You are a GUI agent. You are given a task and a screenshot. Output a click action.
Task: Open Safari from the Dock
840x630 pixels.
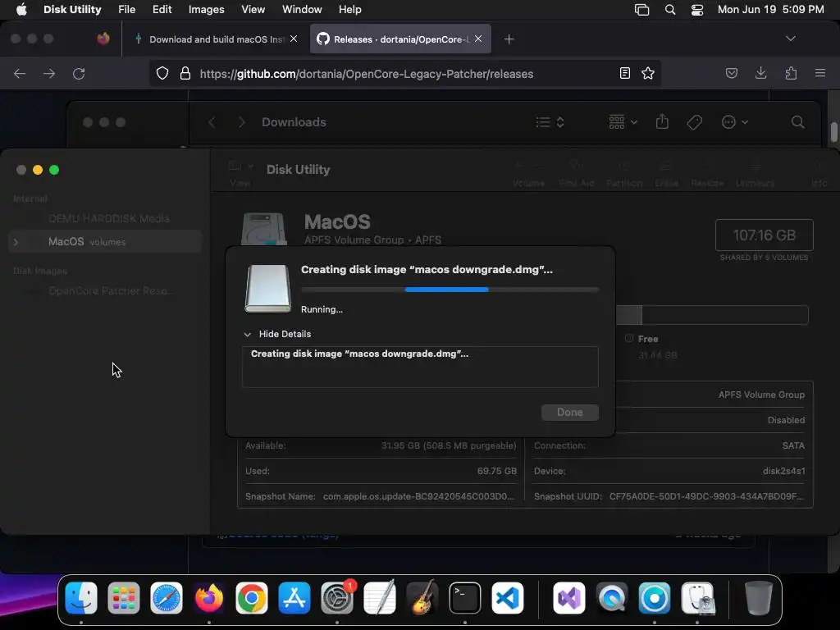click(x=166, y=598)
